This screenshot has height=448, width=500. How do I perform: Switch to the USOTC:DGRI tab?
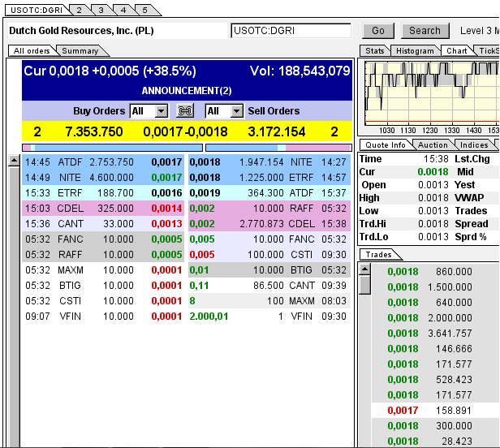[x=37, y=11]
